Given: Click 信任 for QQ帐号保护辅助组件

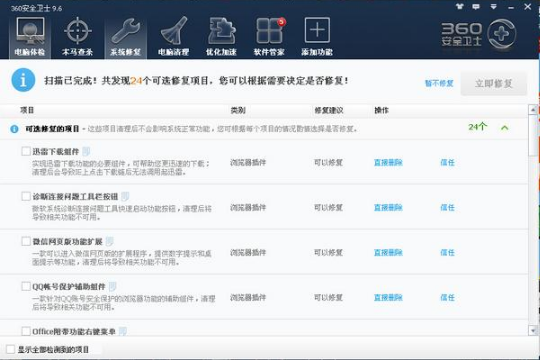Looking at the screenshot, I should pyautogui.click(x=447, y=298).
